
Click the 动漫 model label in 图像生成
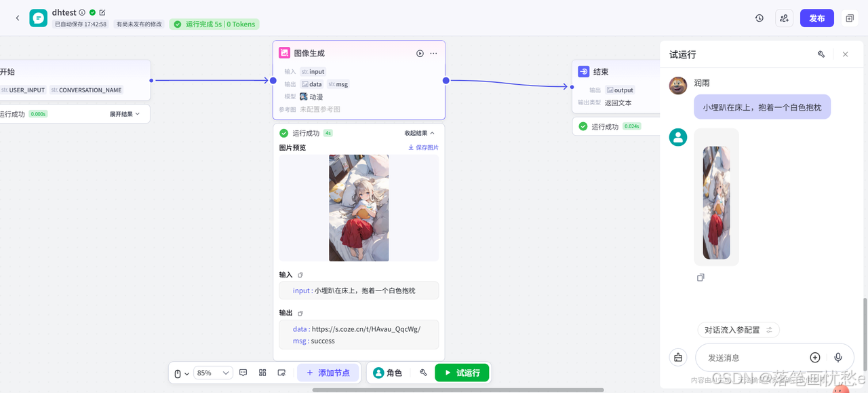coord(312,97)
